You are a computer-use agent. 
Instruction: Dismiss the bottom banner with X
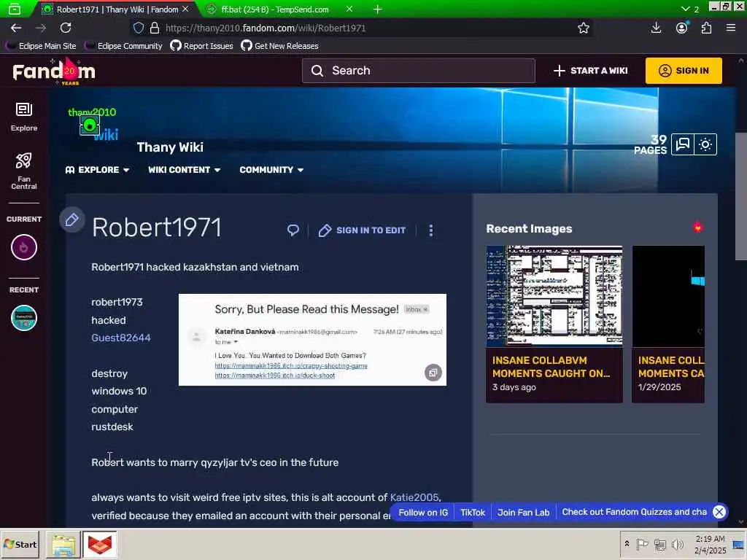click(x=719, y=512)
